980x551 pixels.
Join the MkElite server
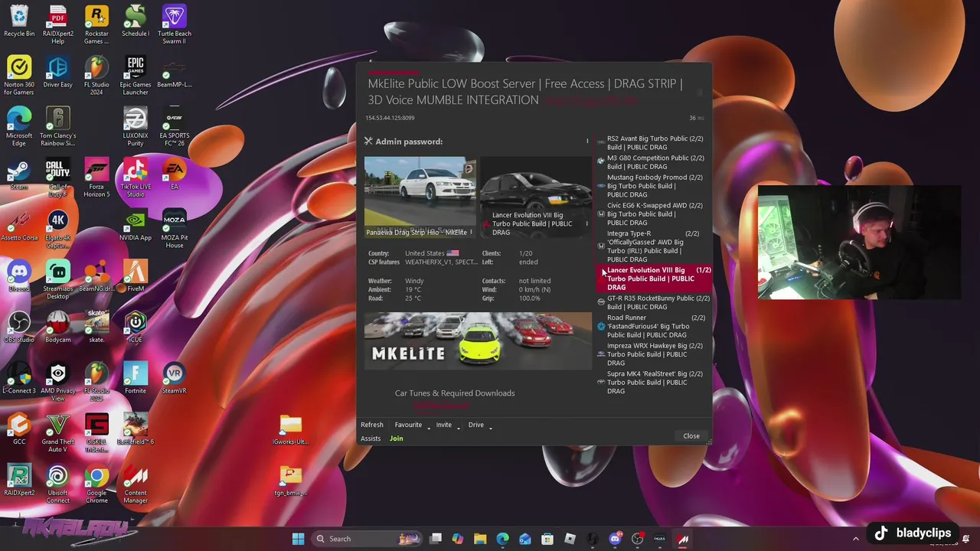pos(396,439)
